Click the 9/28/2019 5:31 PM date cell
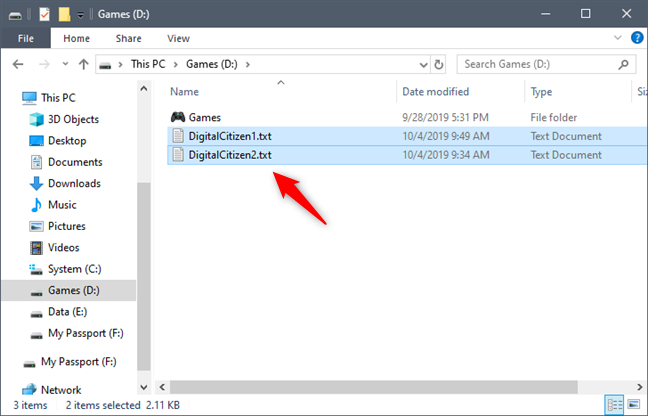The height and width of the screenshot is (416, 648). [x=445, y=117]
